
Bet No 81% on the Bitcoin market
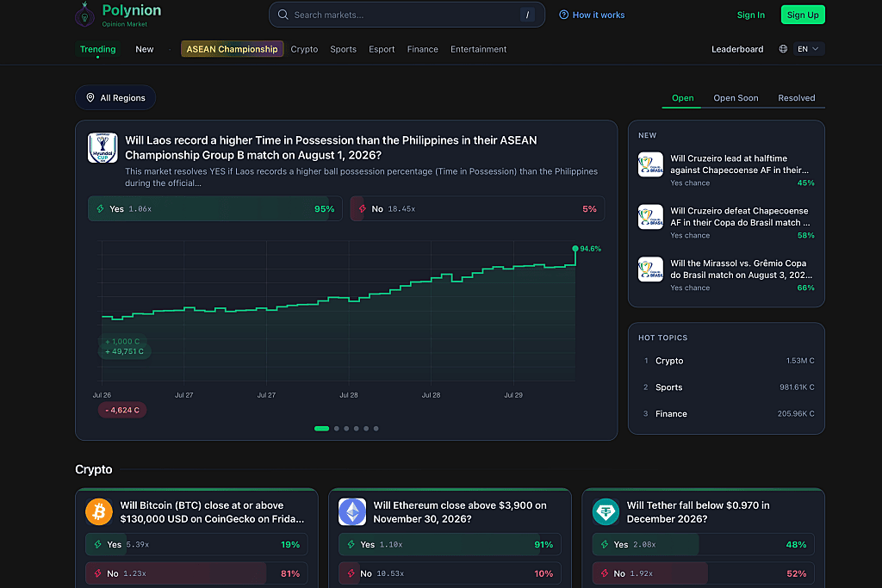tap(196, 573)
